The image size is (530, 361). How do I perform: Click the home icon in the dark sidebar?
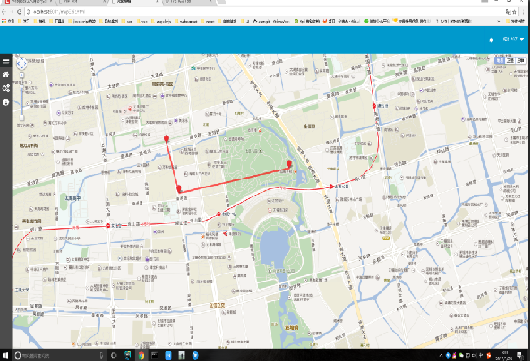point(6,74)
